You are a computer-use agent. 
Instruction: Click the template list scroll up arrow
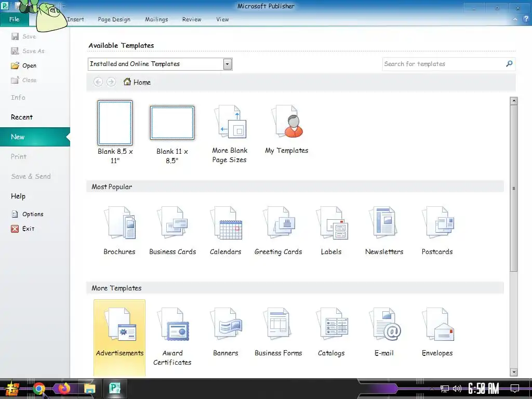point(514,100)
